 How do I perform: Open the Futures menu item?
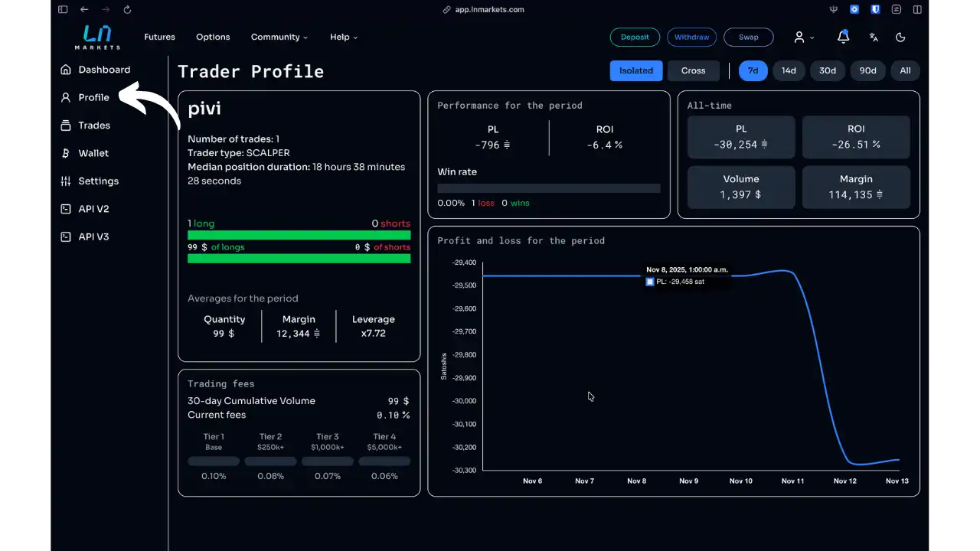159,37
